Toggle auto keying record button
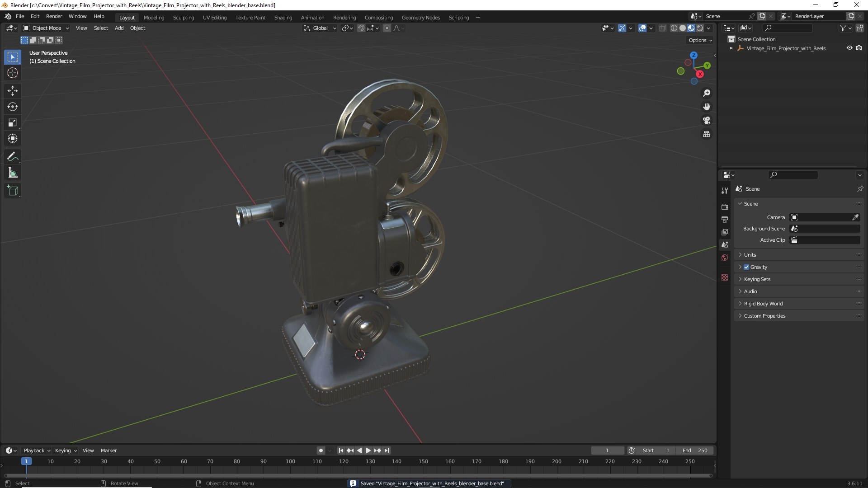This screenshot has height=488, width=868. (x=321, y=450)
